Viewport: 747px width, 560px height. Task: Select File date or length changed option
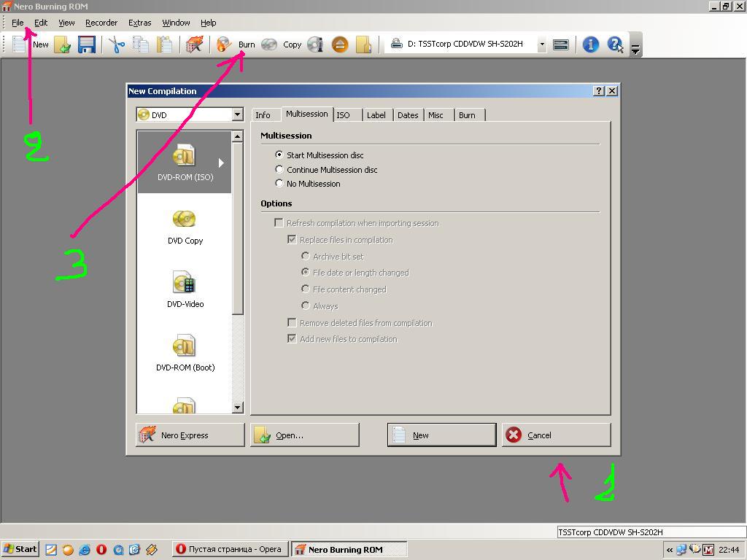tap(355, 273)
